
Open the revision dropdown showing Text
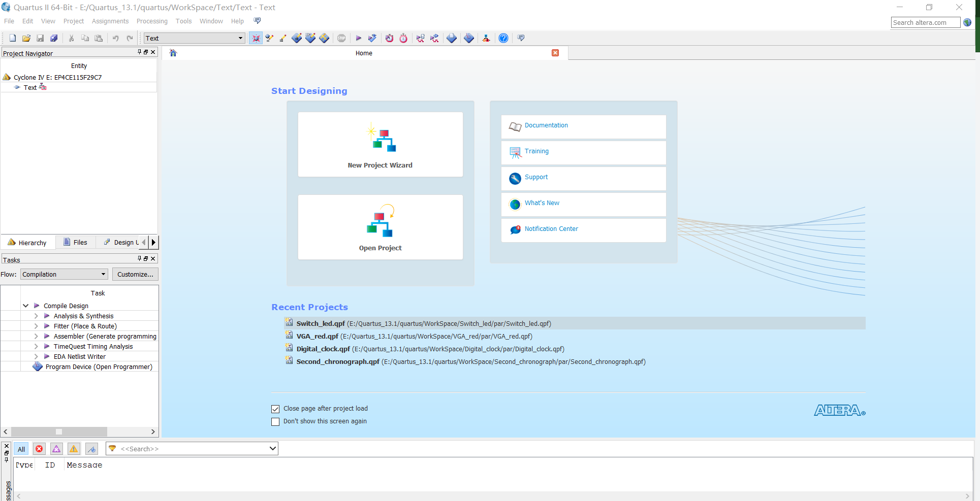point(240,38)
